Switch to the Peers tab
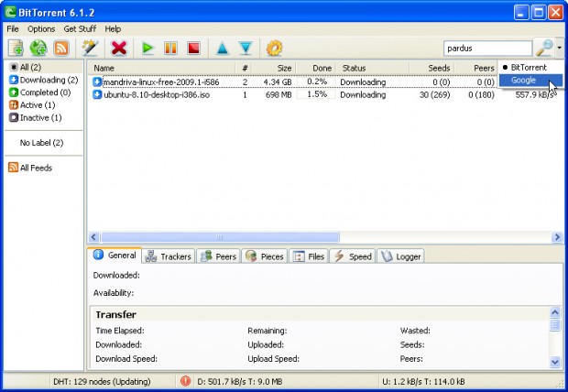This screenshot has height=392, width=568. click(x=218, y=256)
